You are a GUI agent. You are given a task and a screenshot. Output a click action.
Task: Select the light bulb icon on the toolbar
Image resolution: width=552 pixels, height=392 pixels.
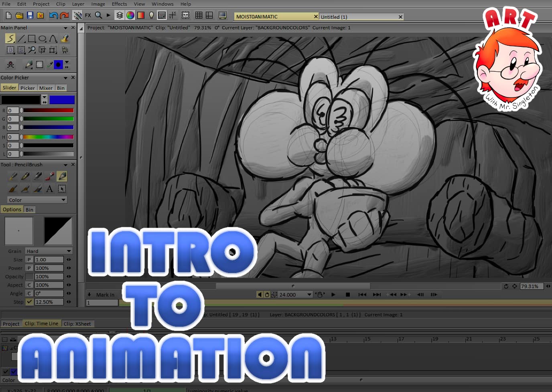(x=151, y=15)
